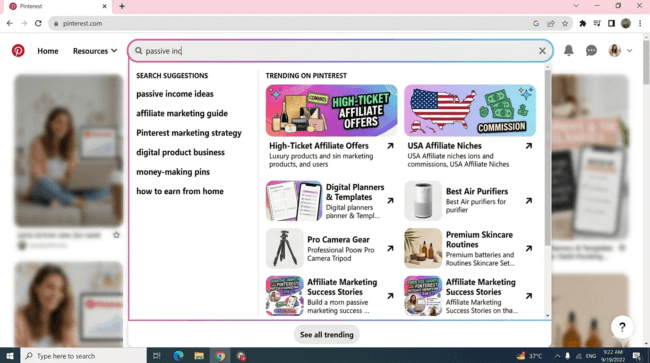Open the tab search chevron in title bar
Viewport: 650px width, 363px height.
[576, 6]
